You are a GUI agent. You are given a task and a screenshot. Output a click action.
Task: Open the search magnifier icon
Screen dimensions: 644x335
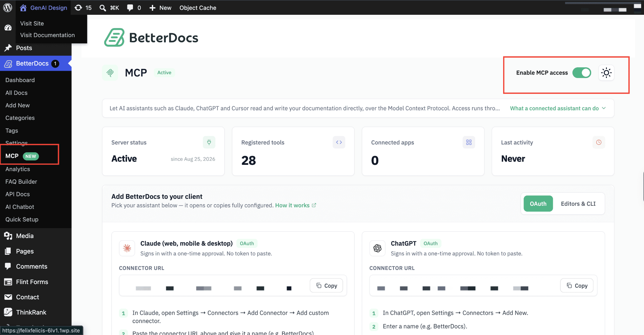[103, 8]
